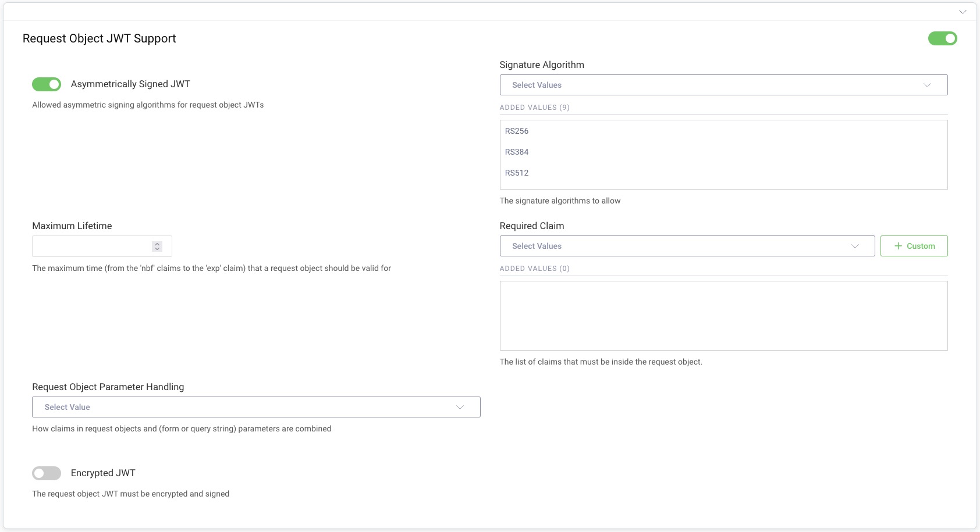Click the Encrypted JWT label
This screenshot has height=532, width=980.
(103, 473)
